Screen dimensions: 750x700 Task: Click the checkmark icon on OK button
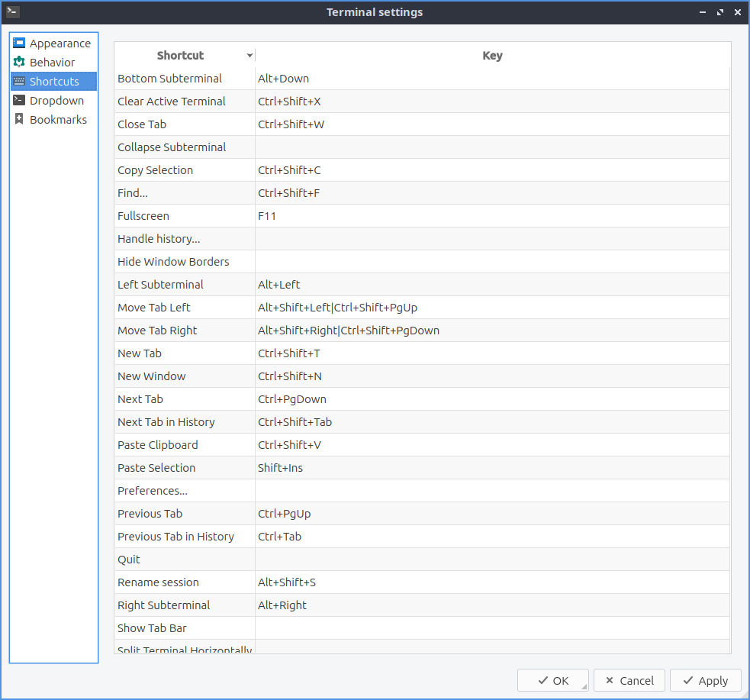542,681
